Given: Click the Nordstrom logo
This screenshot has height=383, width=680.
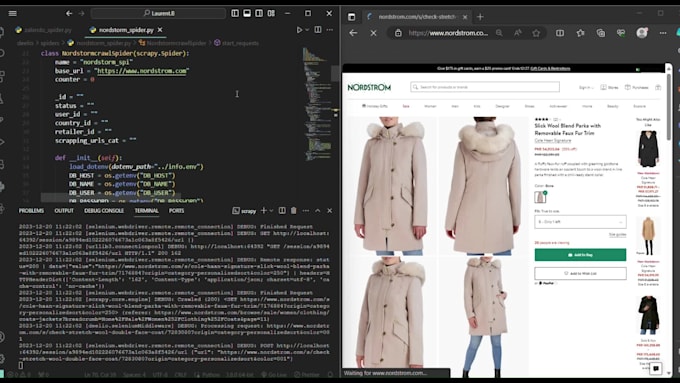Looking at the screenshot, I should (369, 87).
